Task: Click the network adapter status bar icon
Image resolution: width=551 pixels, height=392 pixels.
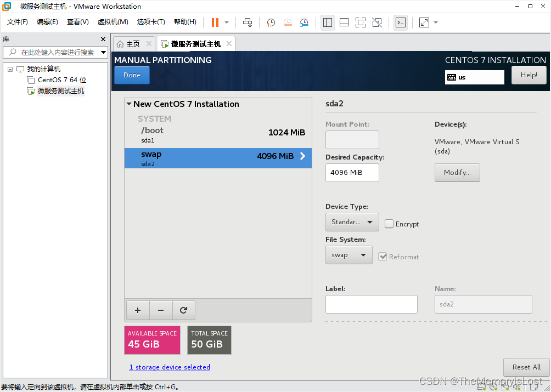Action: pos(505,387)
